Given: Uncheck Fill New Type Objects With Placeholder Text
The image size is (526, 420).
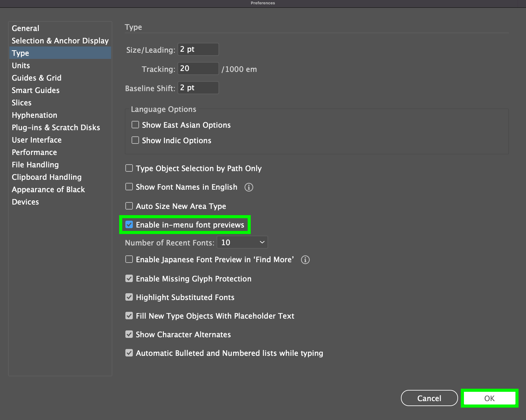Looking at the screenshot, I should pyautogui.click(x=129, y=316).
